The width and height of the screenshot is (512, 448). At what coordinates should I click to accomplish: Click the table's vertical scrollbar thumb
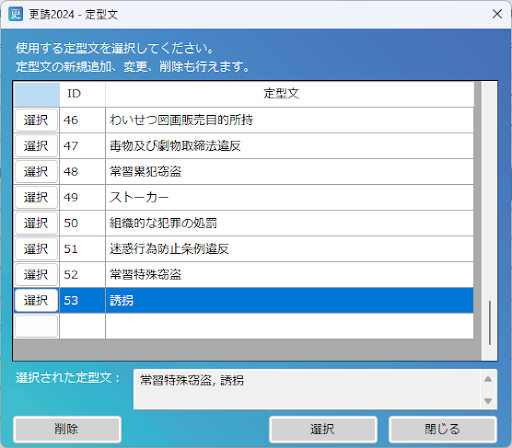coord(489,323)
